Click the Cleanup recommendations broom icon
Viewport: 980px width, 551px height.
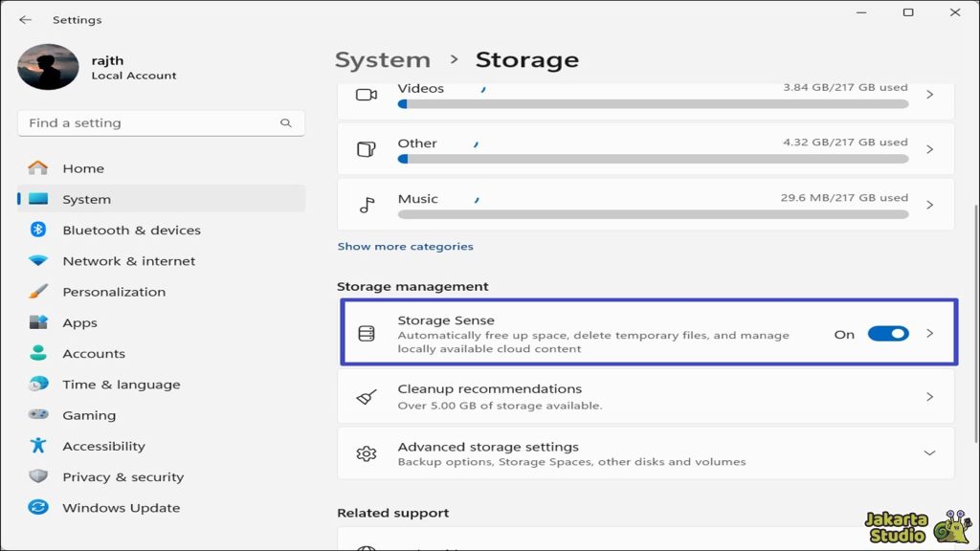coord(366,397)
